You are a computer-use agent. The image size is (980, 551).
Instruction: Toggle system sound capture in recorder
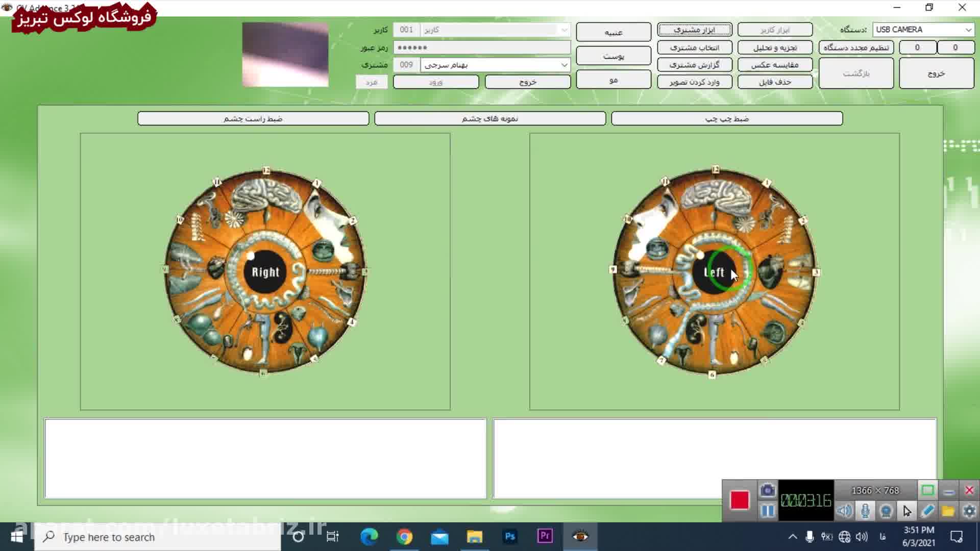(x=845, y=511)
